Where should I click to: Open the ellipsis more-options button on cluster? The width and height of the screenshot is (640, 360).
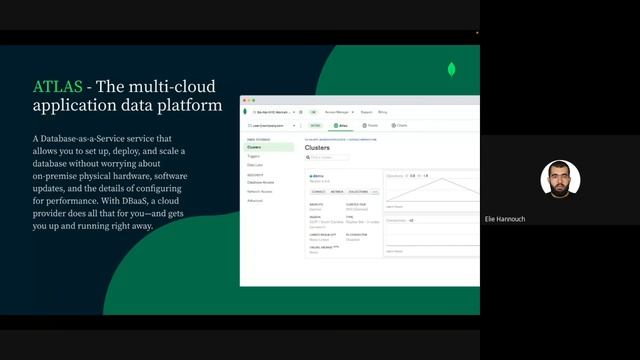(375, 191)
